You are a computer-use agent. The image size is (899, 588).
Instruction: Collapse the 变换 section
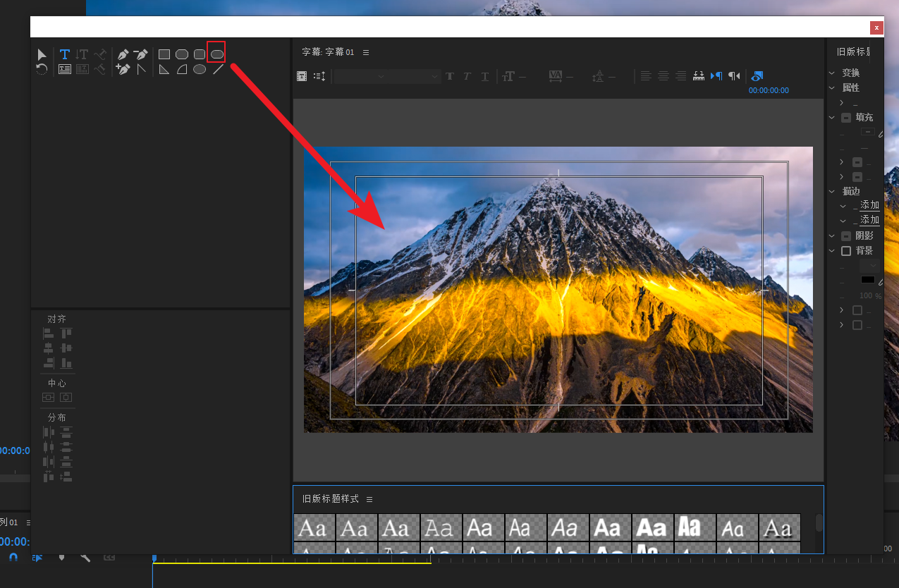point(832,73)
